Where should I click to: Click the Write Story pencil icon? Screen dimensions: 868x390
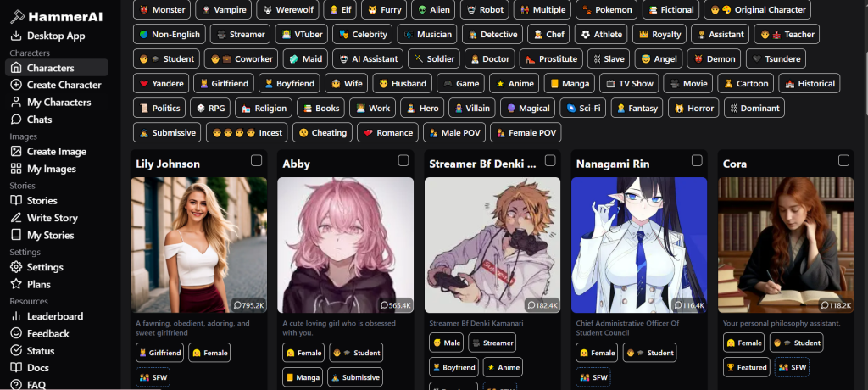tap(17, 218)
